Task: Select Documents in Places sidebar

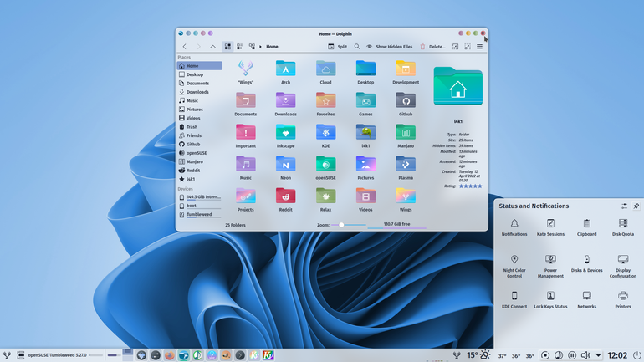Action: point(200,84)
